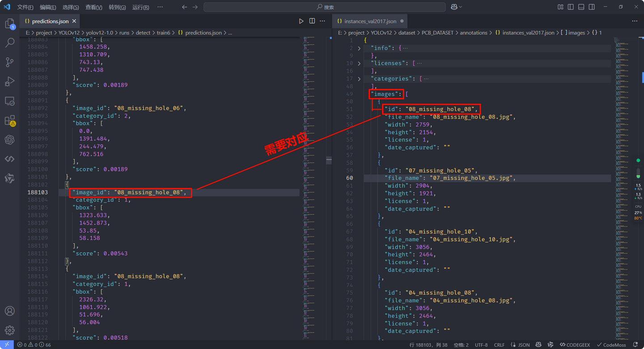
Task: Click the CRLF line ending selector
Action: (x=499, y=345)
